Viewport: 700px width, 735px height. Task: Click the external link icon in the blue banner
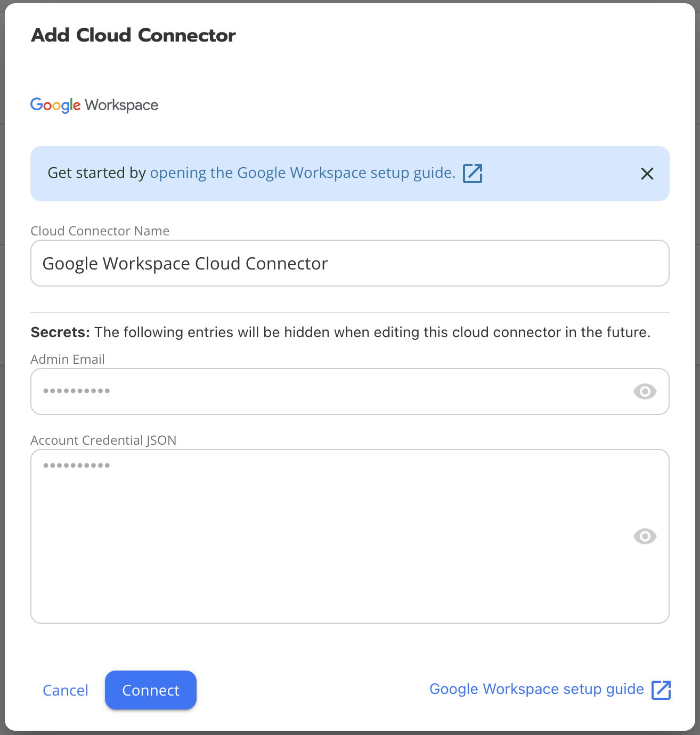coord(473,174)
